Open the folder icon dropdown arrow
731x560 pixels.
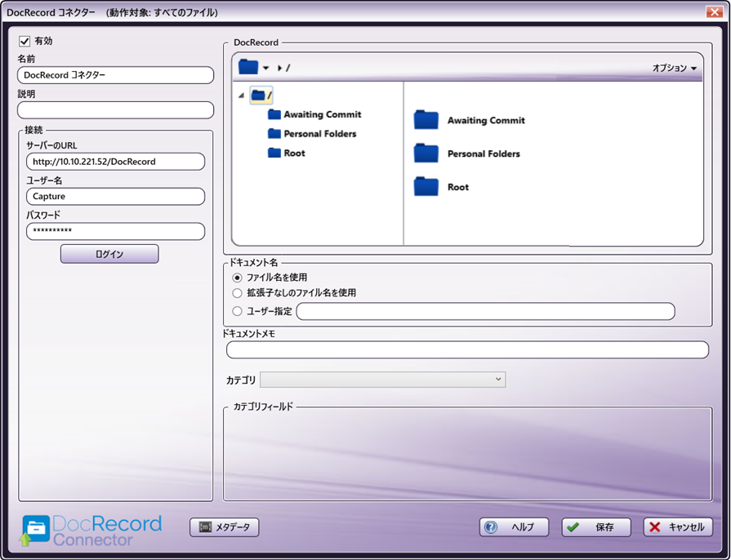265,68
